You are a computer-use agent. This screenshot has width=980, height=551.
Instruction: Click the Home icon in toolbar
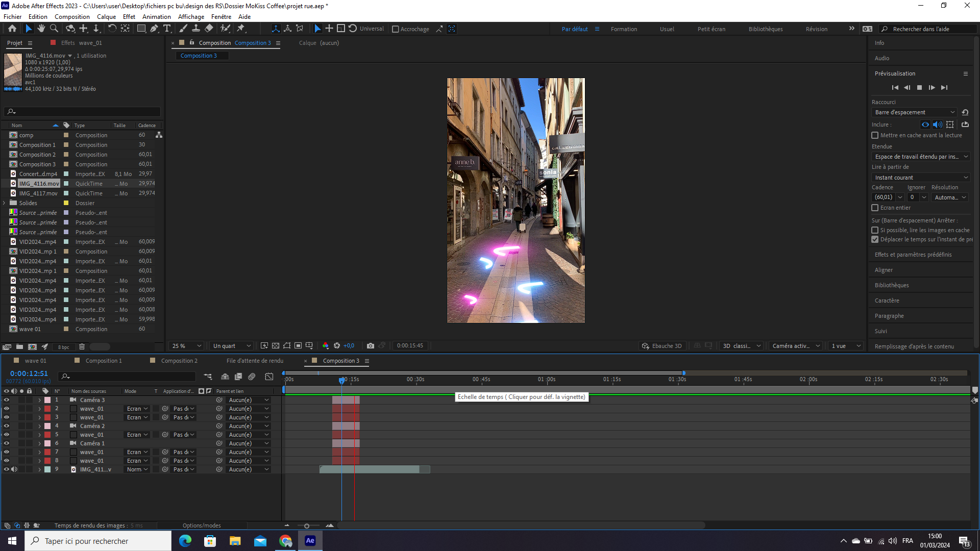[x=12, y=29]
